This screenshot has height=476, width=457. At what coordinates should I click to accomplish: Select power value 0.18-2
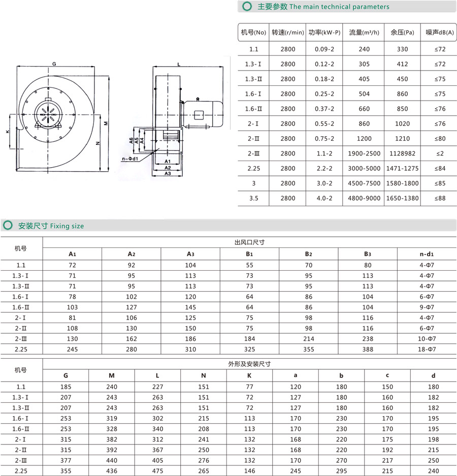pos(324,79)
